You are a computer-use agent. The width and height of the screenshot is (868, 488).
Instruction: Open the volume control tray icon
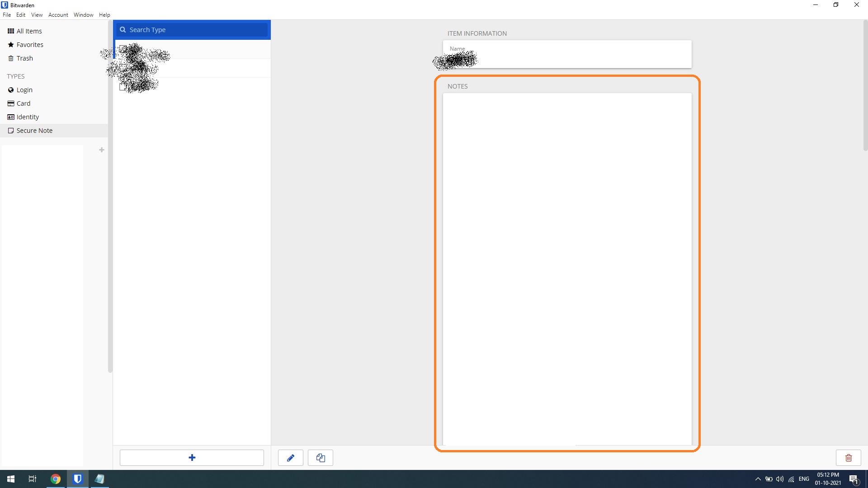(780, 479)
